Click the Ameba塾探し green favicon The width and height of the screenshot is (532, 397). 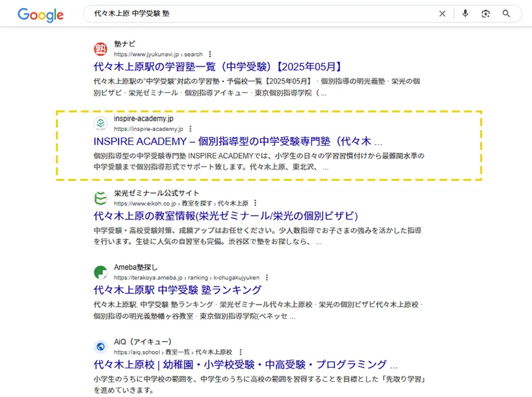pos(100,273)
